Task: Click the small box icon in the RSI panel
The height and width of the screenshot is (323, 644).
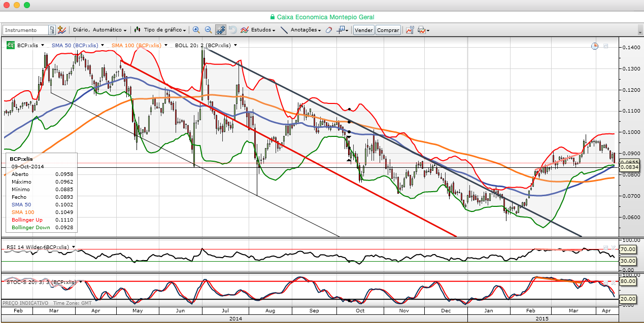Action: point(605,247)
